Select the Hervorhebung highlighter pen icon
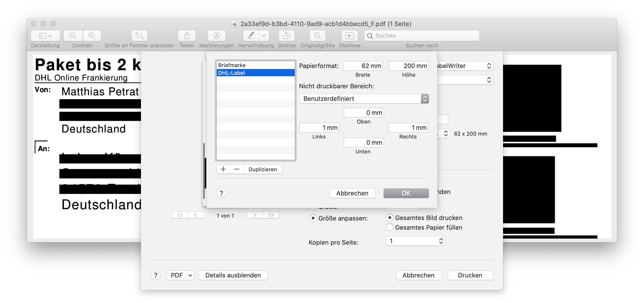 pos(251,36)
